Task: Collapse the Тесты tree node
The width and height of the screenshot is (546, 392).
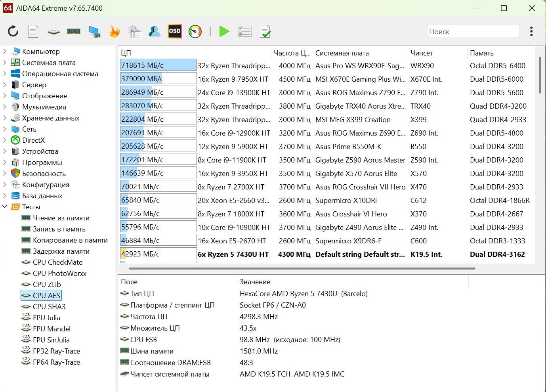Action: (x=5, y=207)
